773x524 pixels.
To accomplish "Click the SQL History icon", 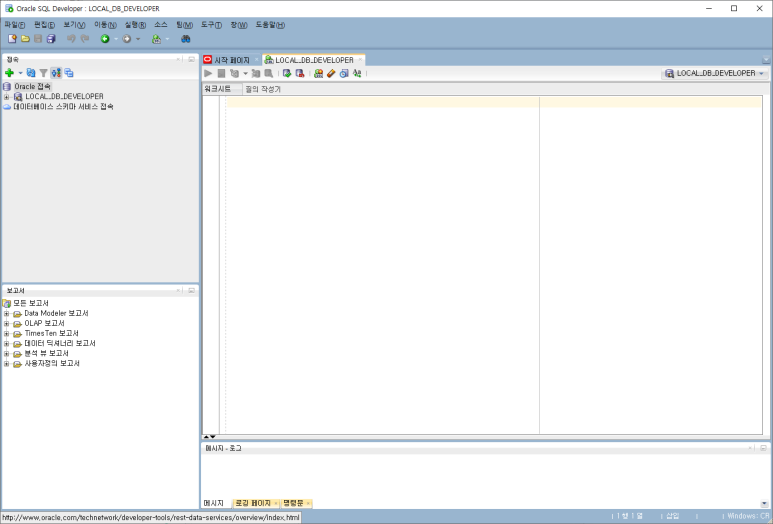I will point(344,73).
